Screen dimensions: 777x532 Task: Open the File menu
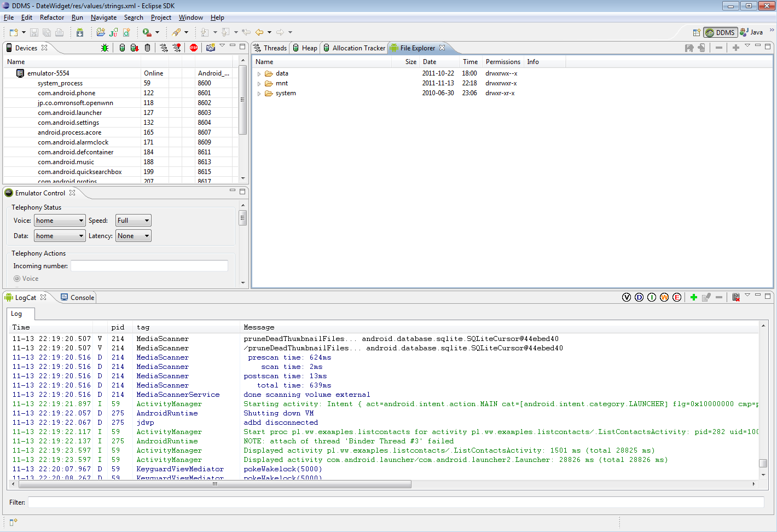pos(9,18)
